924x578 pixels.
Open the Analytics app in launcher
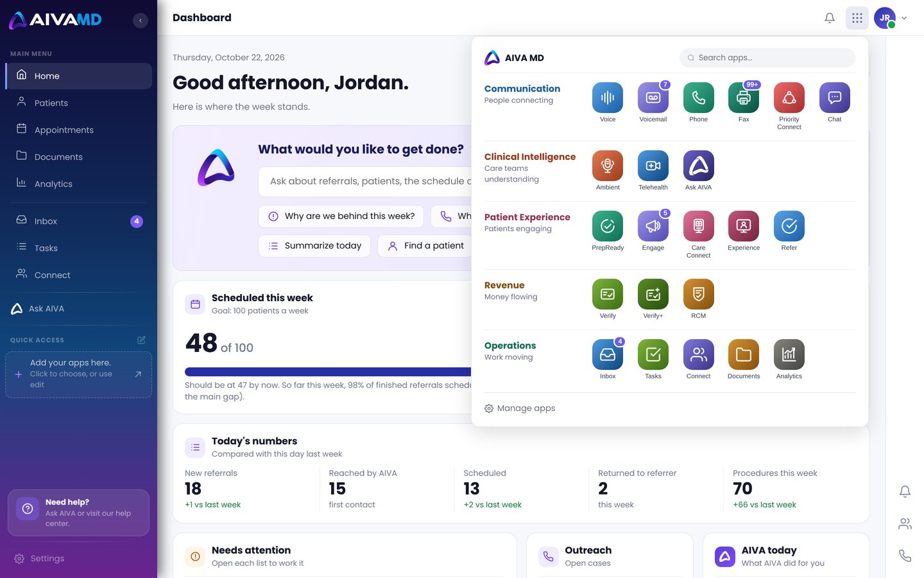coord(789,355)
